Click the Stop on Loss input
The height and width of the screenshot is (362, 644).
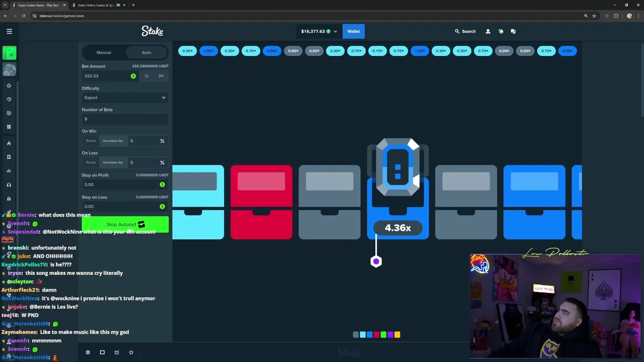(125, 206)
